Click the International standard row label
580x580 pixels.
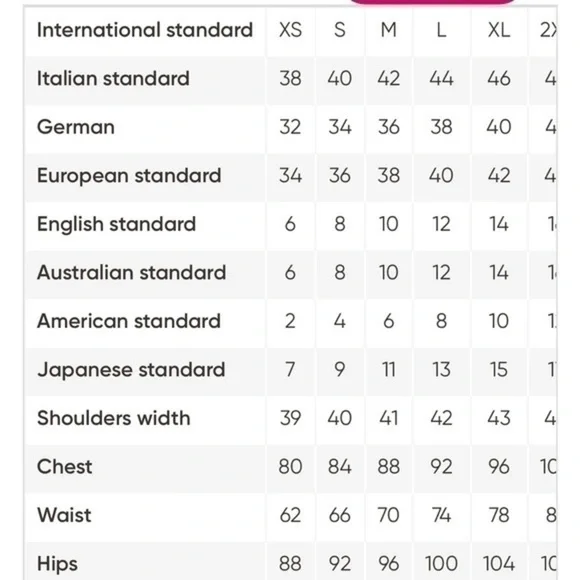click(145, 30)
